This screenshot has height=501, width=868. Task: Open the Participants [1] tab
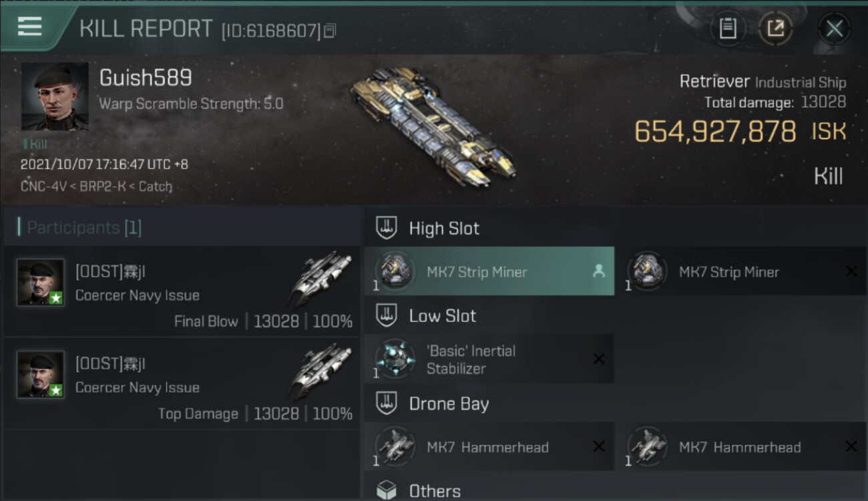point(80,228)
